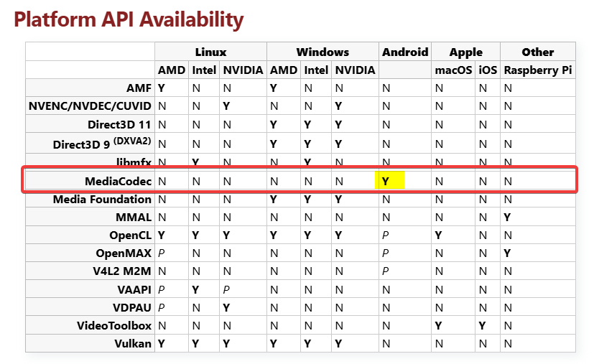Image resolution: width=594 pixels, height=364 pixels.
Task: Click the P in VDPAU Linux AMD cell
Action: coord(162,307)
